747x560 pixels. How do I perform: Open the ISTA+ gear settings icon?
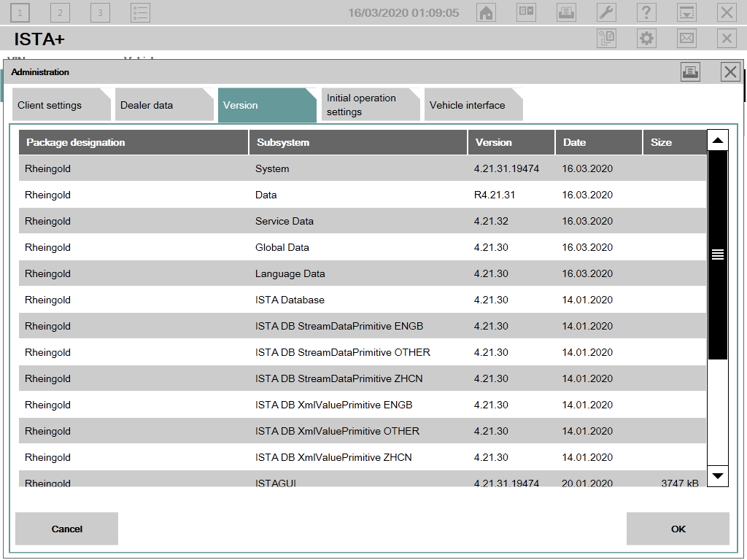click(x=646, y=38)
